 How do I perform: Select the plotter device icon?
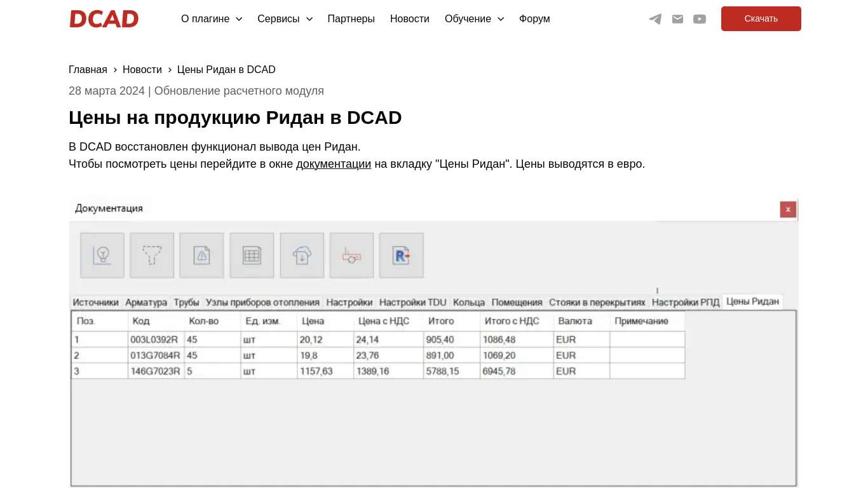click(351, 255)
